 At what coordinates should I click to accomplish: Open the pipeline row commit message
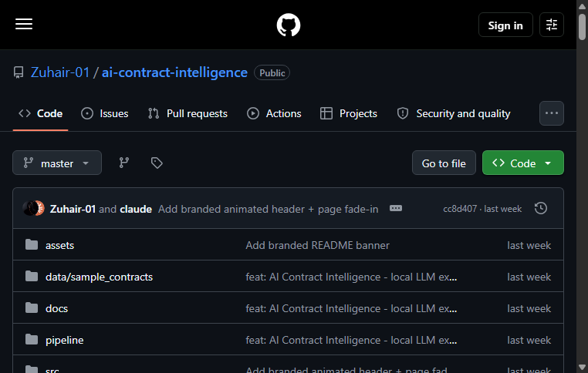tap(351, 340)
